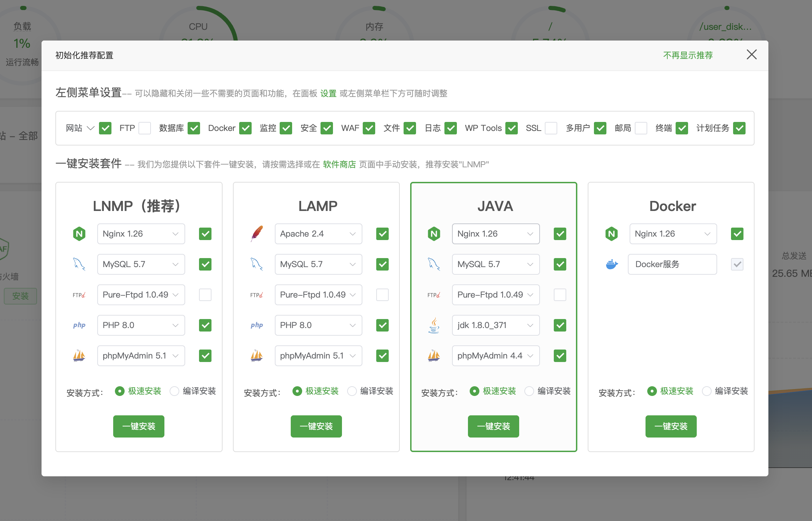Click the Java jdk coffee cup icon
The image size is (812, 521).
pos(434,325)
